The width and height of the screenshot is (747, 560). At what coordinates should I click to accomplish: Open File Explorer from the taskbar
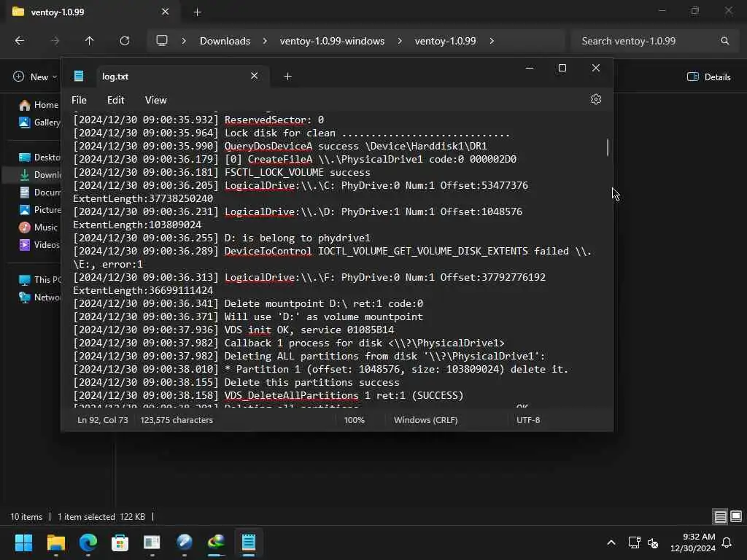(x=55, y=542)
